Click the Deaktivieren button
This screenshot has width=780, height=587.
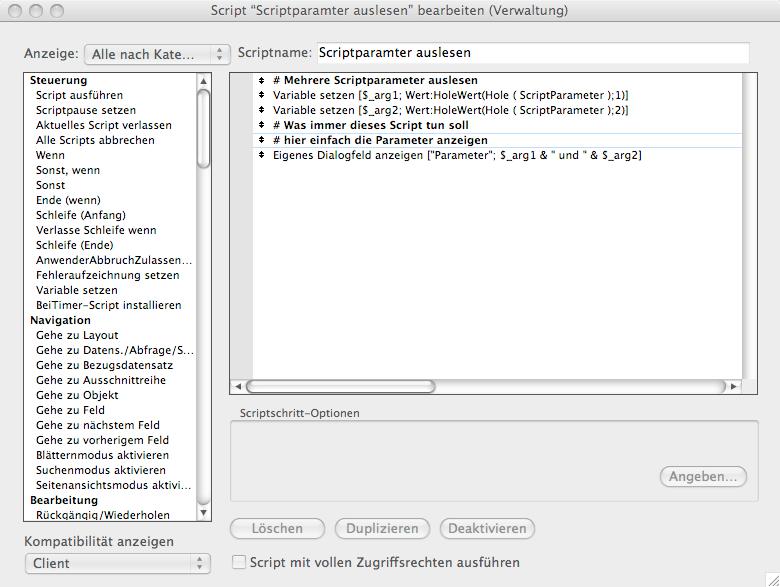[x=487, y=528]
